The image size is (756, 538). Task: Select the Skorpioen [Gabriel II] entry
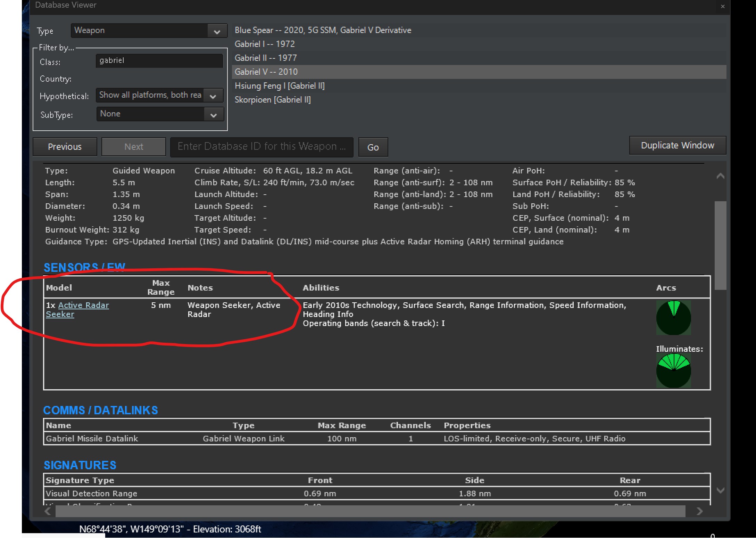pos(273,100)
